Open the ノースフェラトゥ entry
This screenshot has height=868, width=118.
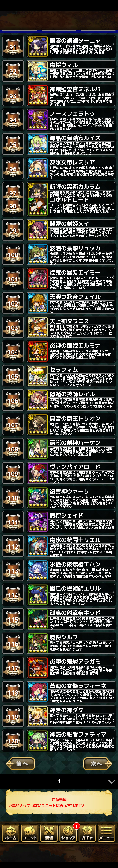coord(71,120)
